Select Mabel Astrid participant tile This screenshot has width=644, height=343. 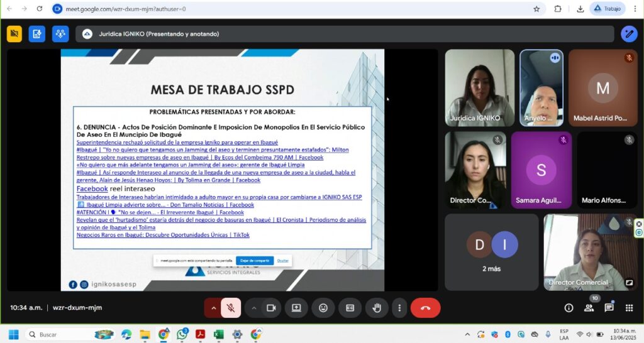[603, 88]
